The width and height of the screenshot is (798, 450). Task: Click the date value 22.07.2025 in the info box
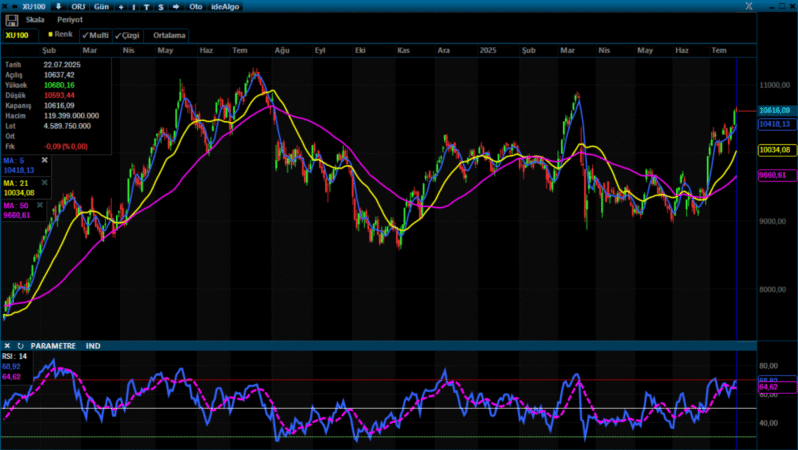[62, 65]
